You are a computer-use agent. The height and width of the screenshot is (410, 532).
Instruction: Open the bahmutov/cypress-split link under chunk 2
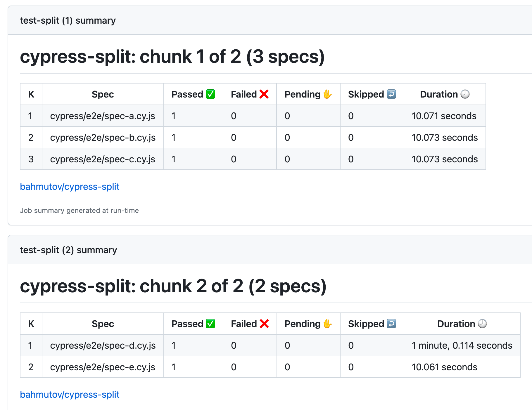(69, 395)
